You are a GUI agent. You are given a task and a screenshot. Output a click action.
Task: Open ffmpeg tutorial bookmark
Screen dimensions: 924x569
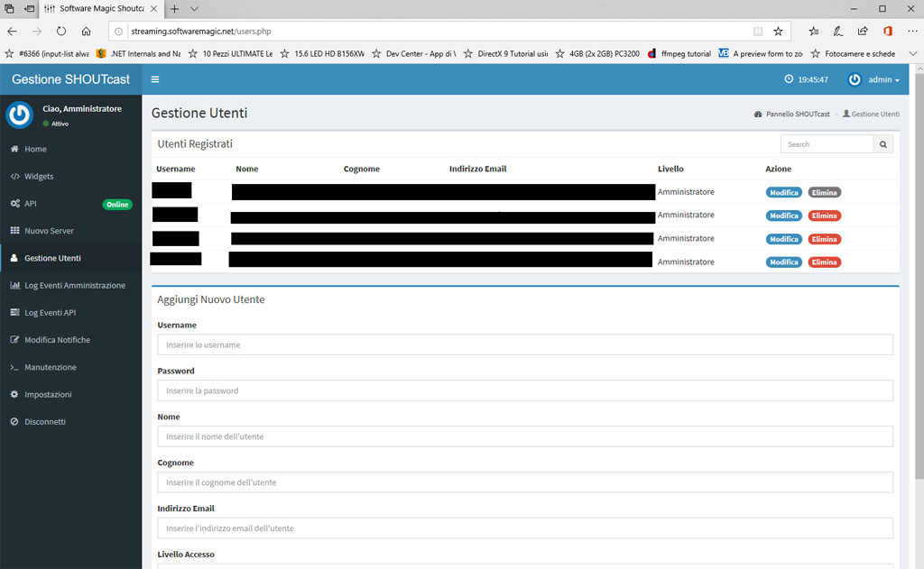pos(679,53)
